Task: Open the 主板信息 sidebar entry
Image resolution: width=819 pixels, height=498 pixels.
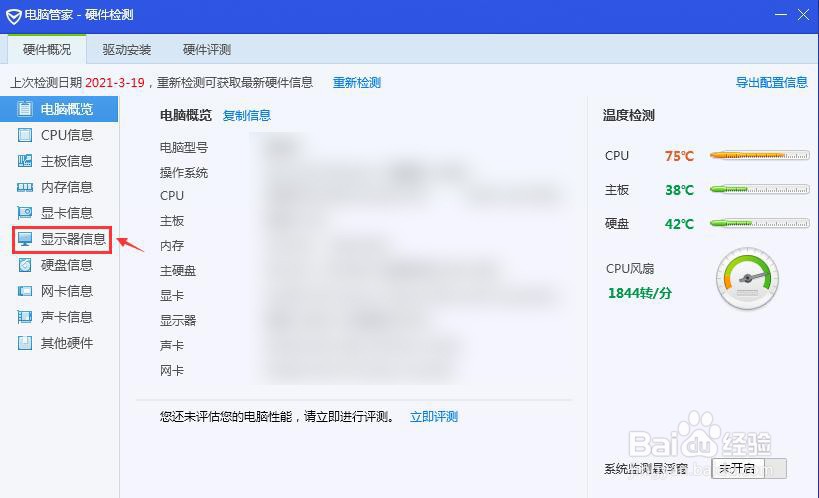Action: [59, 161]
